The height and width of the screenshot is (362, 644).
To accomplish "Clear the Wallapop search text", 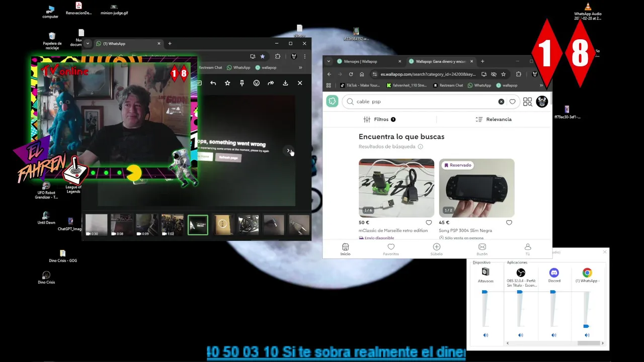I will 501,102.
